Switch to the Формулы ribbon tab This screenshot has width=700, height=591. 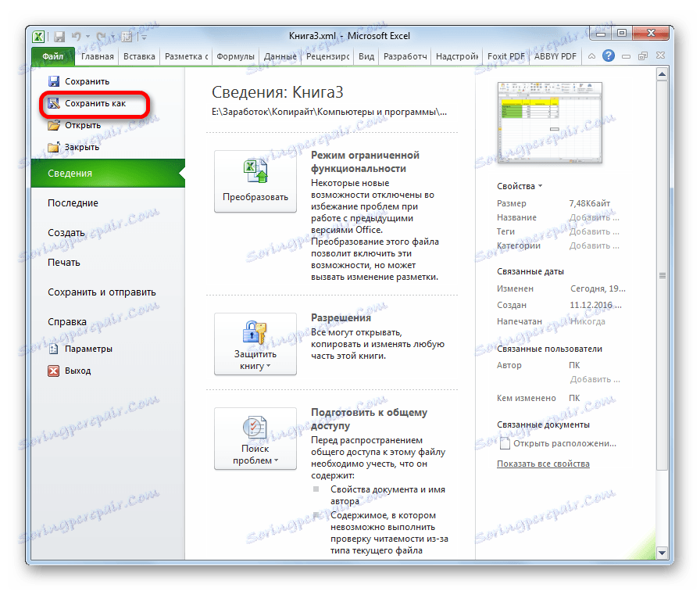pos(235,56)
